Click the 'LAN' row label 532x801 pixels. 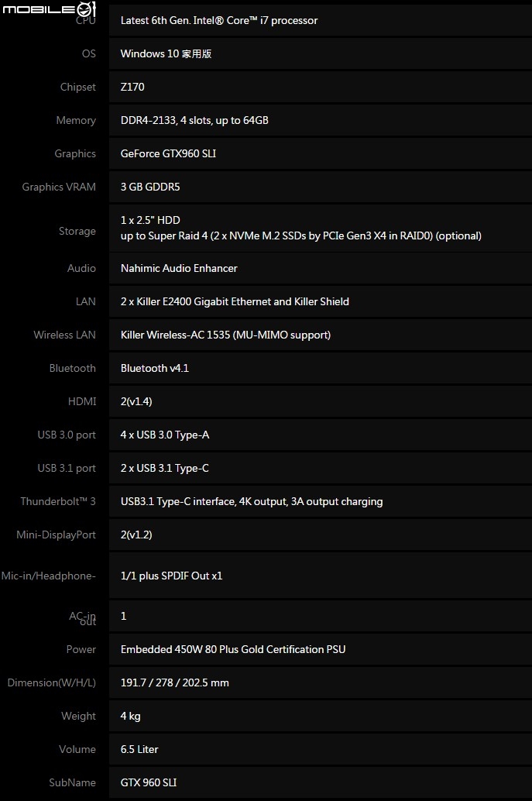(85, 301)
